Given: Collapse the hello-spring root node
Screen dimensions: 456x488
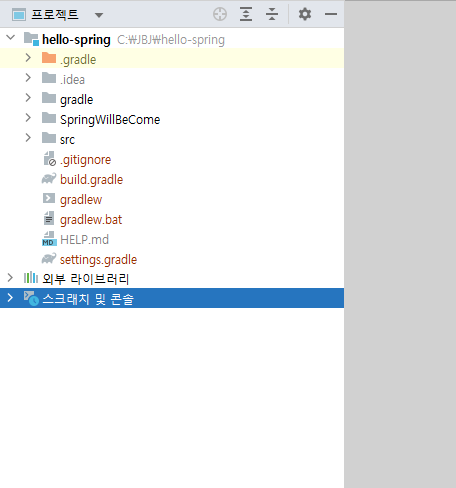Looking at the screenshot, I should [x=11, y=37].
